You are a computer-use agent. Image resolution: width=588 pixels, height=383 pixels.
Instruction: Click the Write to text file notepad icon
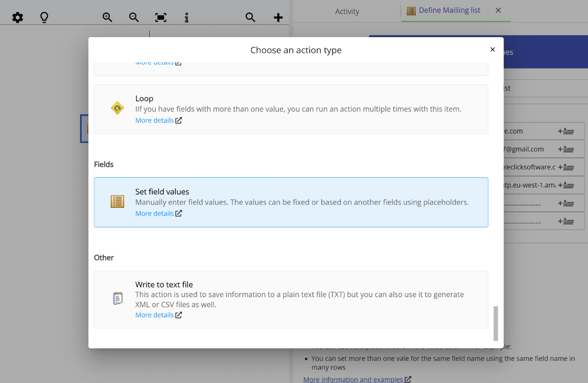(117, 298)
